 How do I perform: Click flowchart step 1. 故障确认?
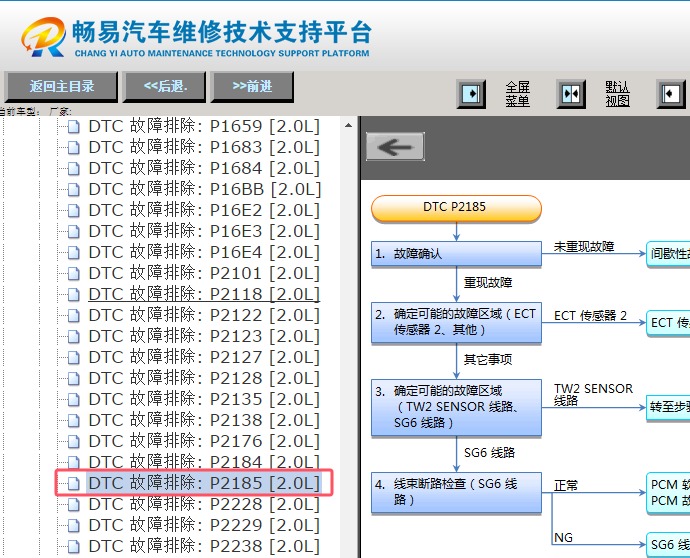tap(456, 253)
